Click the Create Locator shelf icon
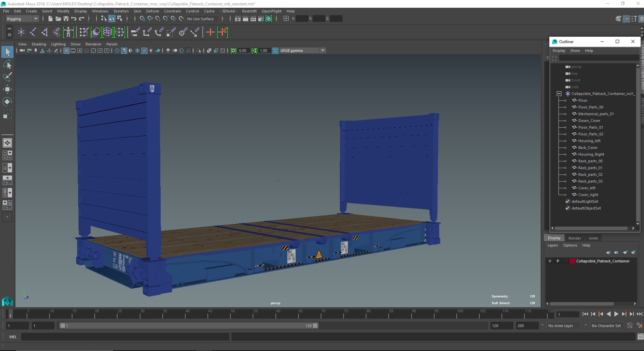Screen dimensions: 644x351 coord(21,32)
